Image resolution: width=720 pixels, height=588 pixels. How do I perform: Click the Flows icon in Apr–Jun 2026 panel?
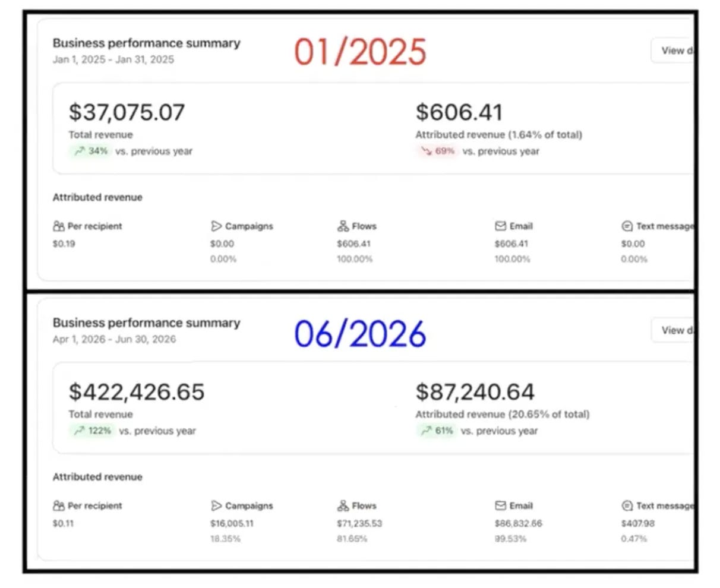(x=343, y=506)
